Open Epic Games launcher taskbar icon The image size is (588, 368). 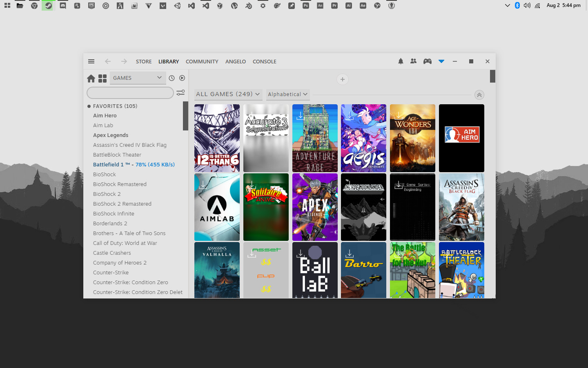91,6
